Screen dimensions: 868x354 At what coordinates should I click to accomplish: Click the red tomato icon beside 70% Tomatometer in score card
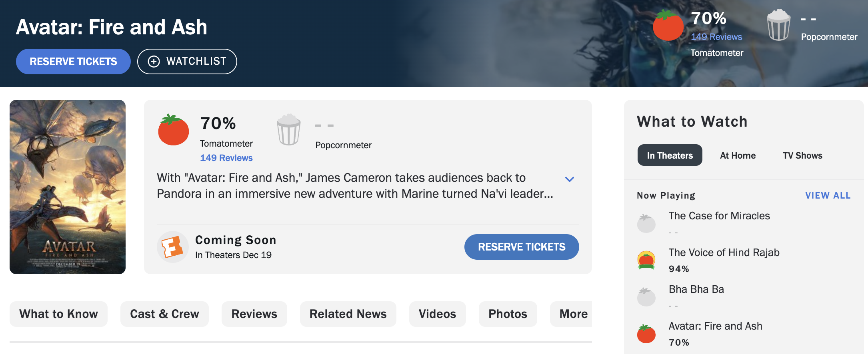(x=174, y=130)
